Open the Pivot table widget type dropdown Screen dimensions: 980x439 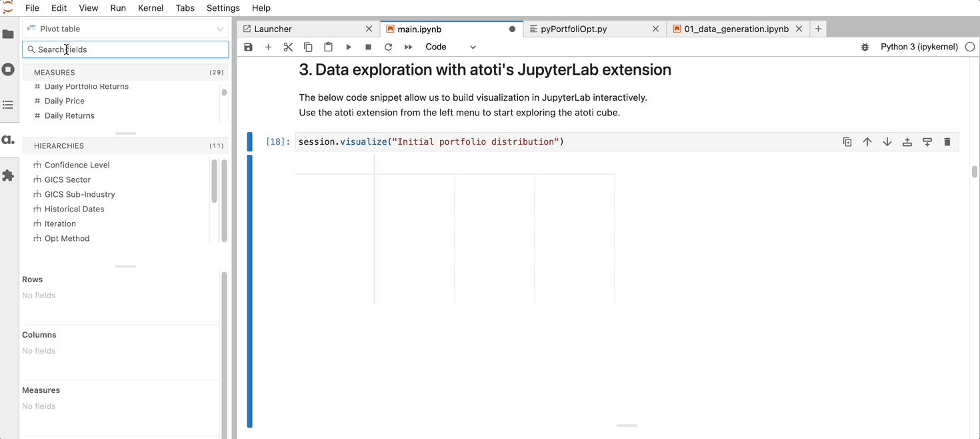click(125, 29)
